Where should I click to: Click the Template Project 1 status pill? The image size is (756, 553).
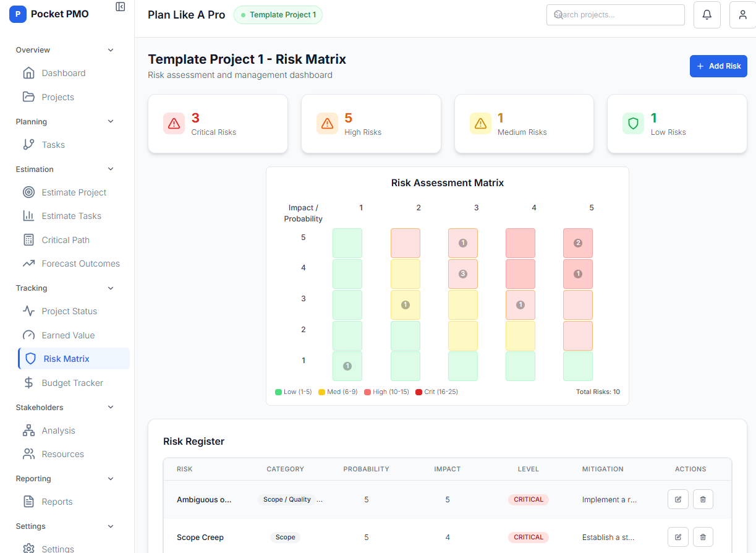278,14
